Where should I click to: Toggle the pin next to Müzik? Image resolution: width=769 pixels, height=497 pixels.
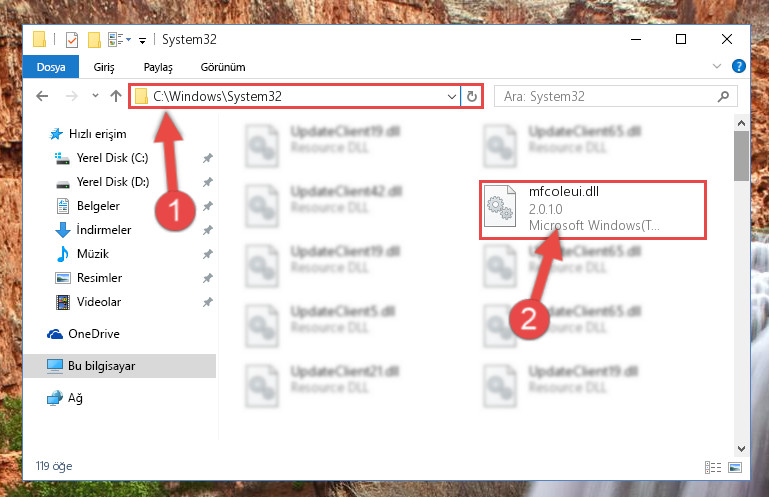(x=208, y=254)
